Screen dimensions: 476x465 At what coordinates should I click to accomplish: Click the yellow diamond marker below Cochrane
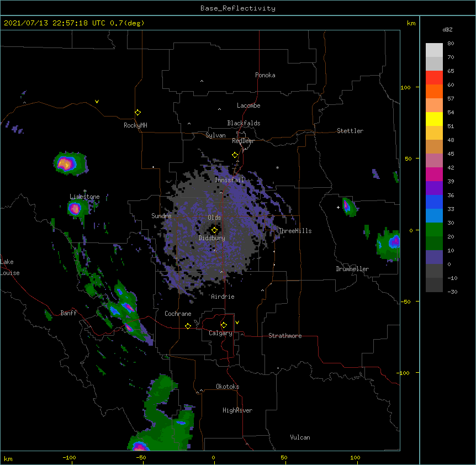tap(188, 326)
